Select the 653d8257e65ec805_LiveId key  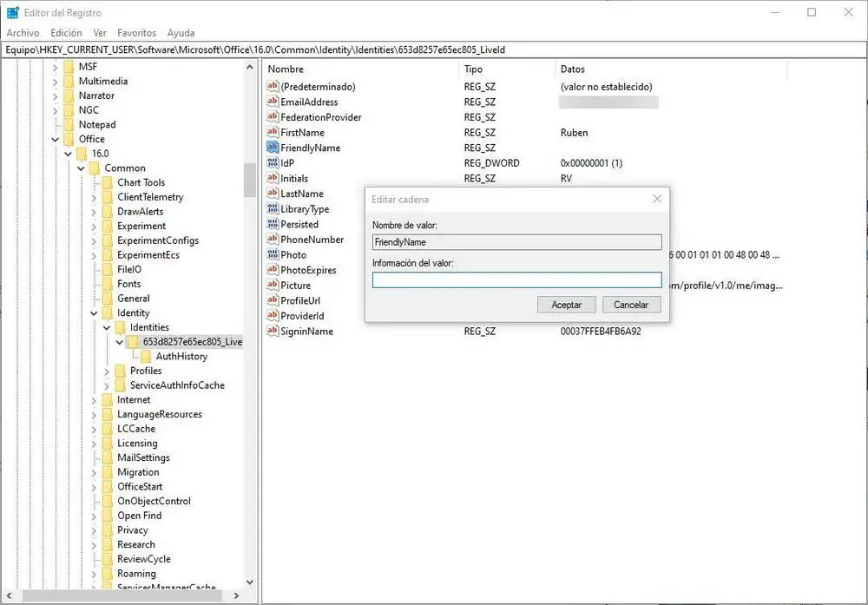point(193,342)
